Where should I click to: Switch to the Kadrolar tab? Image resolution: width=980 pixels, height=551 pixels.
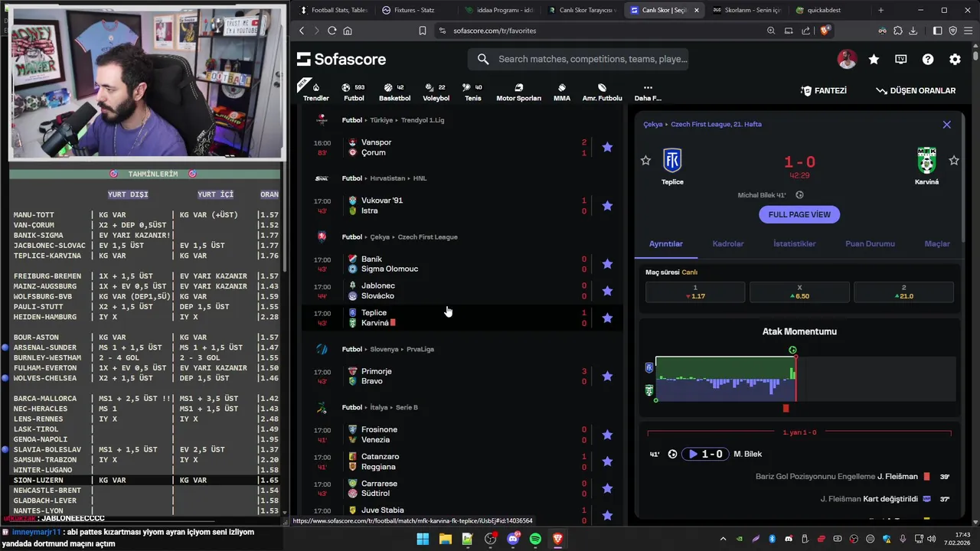[x=728, y=243]
